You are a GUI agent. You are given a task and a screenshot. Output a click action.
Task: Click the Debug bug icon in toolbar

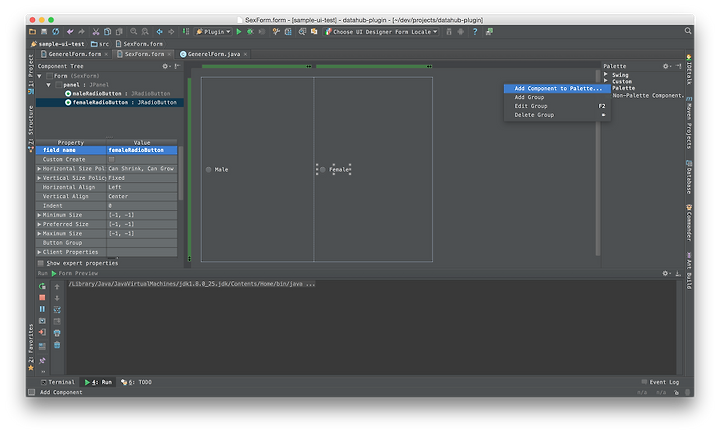click(x=250, y=32)
